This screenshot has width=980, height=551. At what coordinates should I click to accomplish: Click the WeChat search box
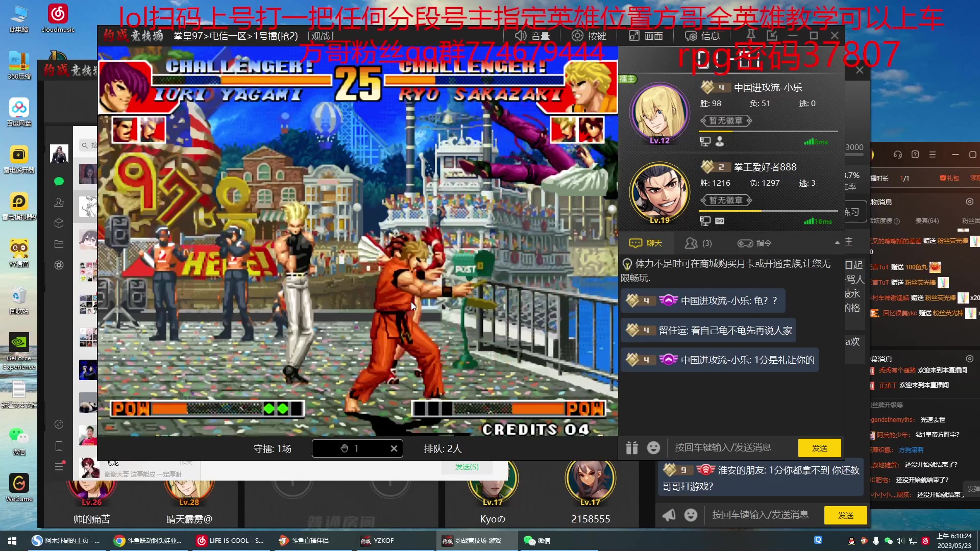[89, 145]
